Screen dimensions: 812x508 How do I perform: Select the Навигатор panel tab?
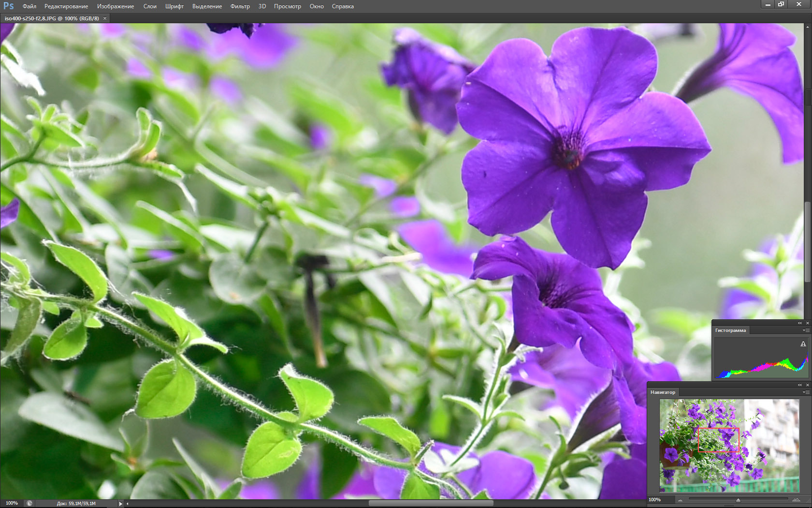663,392
